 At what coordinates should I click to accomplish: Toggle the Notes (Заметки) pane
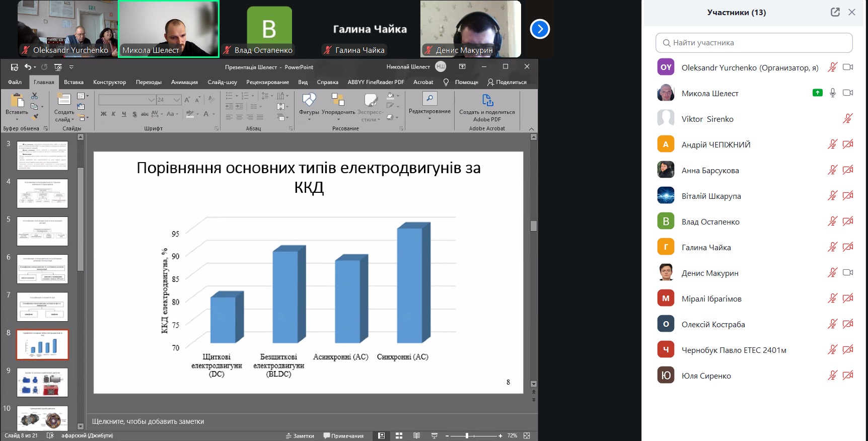(x=300, y=436)
